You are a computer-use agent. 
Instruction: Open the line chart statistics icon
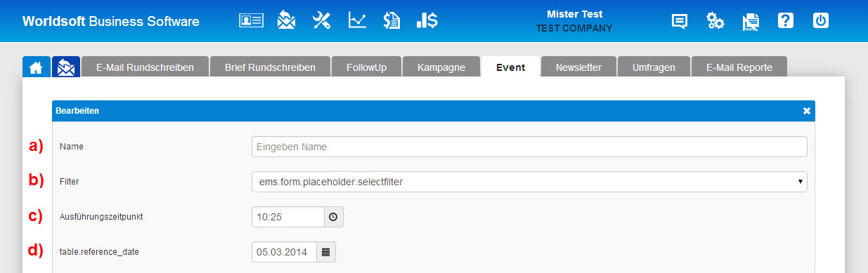357,20
